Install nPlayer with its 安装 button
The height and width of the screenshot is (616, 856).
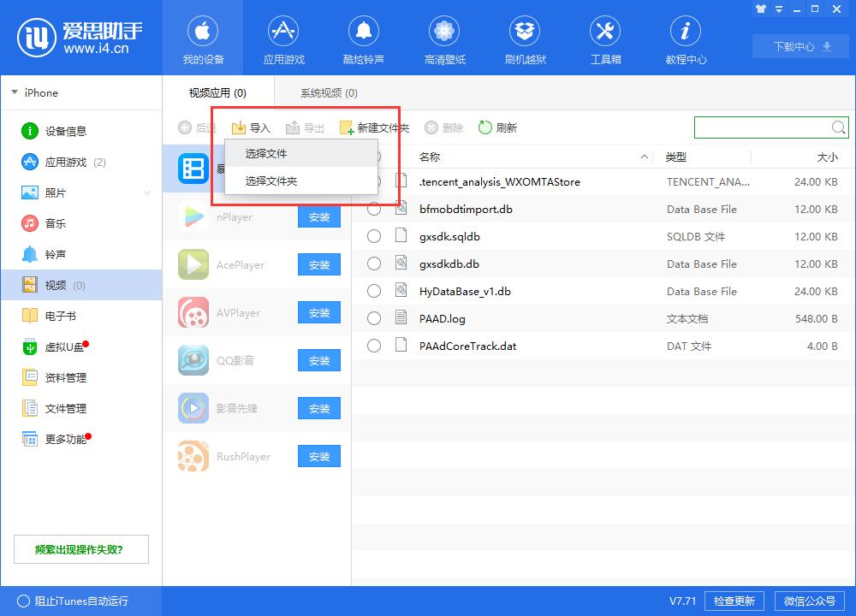tap(318, 217)
